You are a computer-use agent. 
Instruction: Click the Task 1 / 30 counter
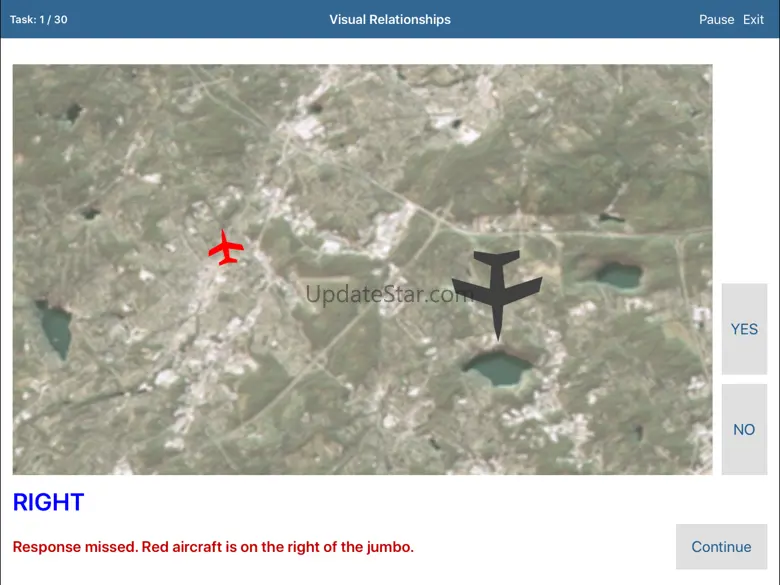coord(39,19)
